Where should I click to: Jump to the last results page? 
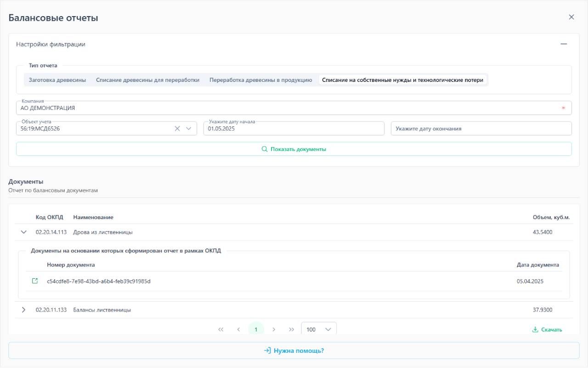click(291, 329)
